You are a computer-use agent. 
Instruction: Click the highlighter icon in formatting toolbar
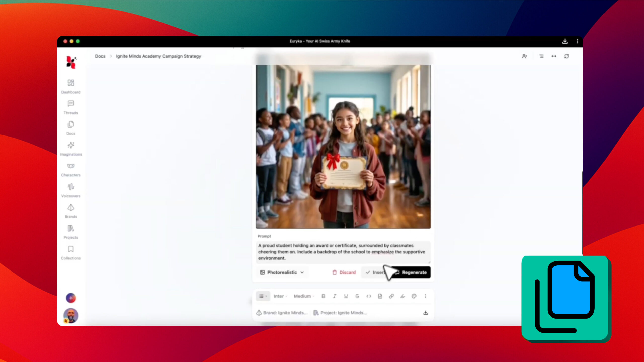coord(403,296)
